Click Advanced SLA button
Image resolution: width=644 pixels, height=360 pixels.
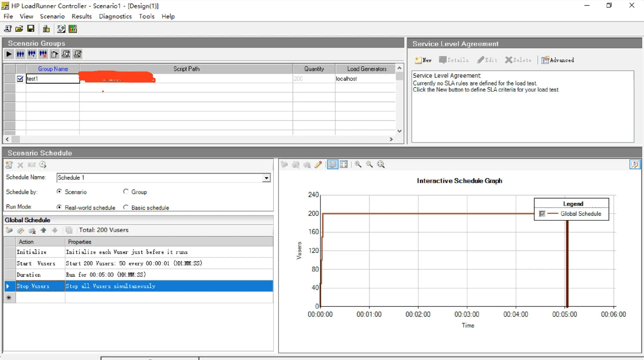pos(558,60)
